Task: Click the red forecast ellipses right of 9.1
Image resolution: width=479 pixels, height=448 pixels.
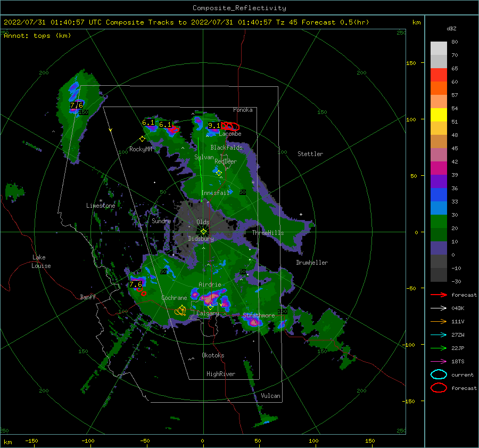Action: coord(230,126)
